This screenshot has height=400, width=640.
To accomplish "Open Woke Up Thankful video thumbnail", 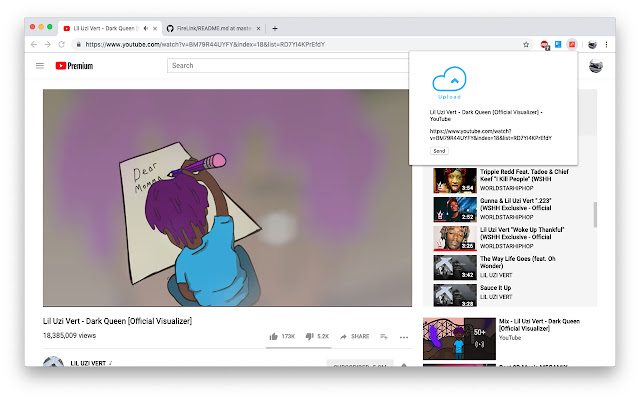I will pyautogui.click(x=455, y=238).
